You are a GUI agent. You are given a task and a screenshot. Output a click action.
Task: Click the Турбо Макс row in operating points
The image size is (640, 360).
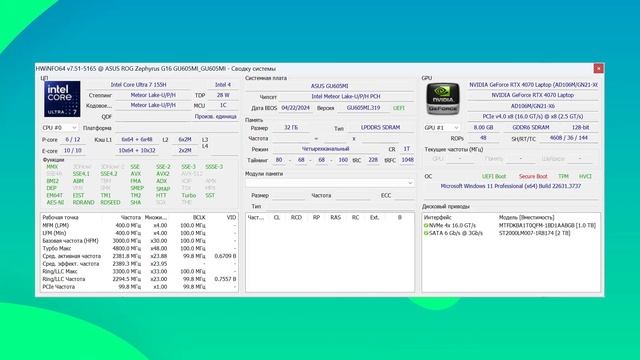pyautogui.click(x=139, y=248)
